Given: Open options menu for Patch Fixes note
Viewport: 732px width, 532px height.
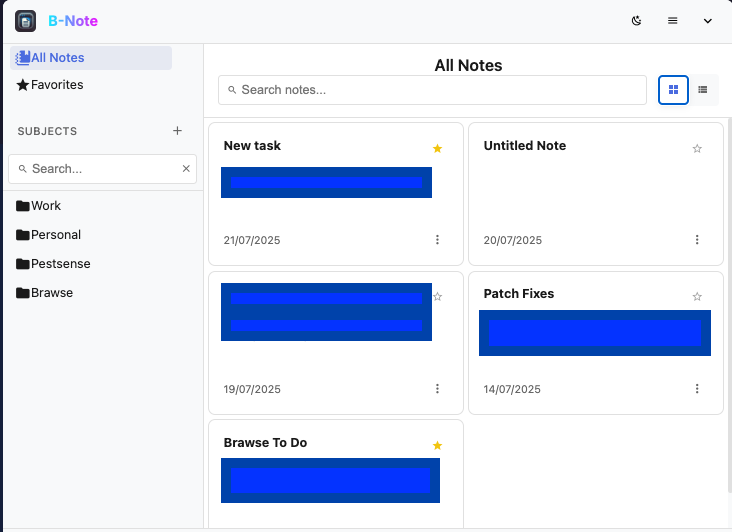Looking at the screenshot, I should (x=697, y=389).
